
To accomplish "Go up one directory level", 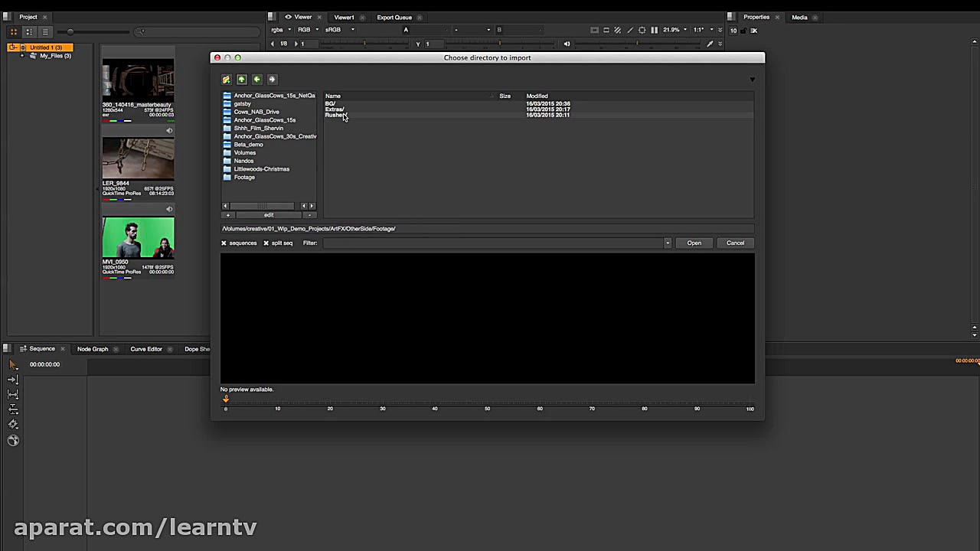I will point(242,80).
